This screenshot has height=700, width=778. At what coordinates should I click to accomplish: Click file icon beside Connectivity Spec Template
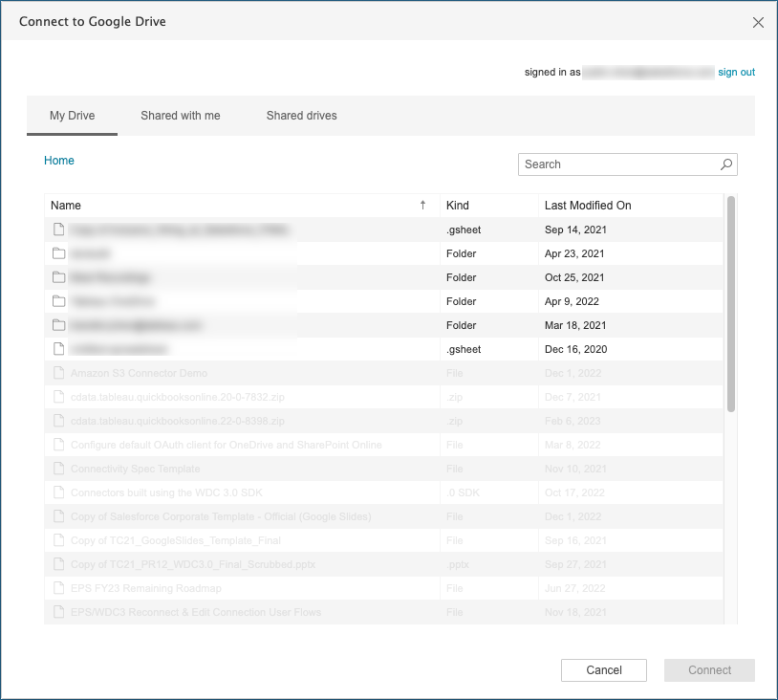tap(58, 469)
